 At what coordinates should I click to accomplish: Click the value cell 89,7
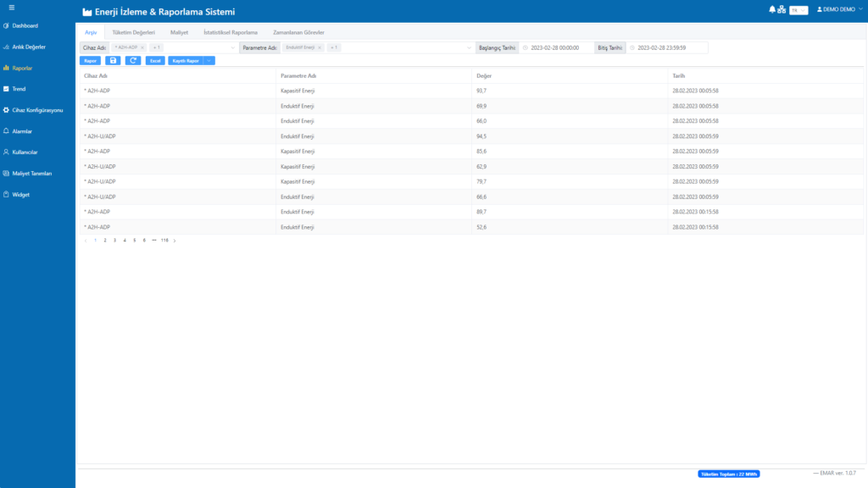[481, 212]
